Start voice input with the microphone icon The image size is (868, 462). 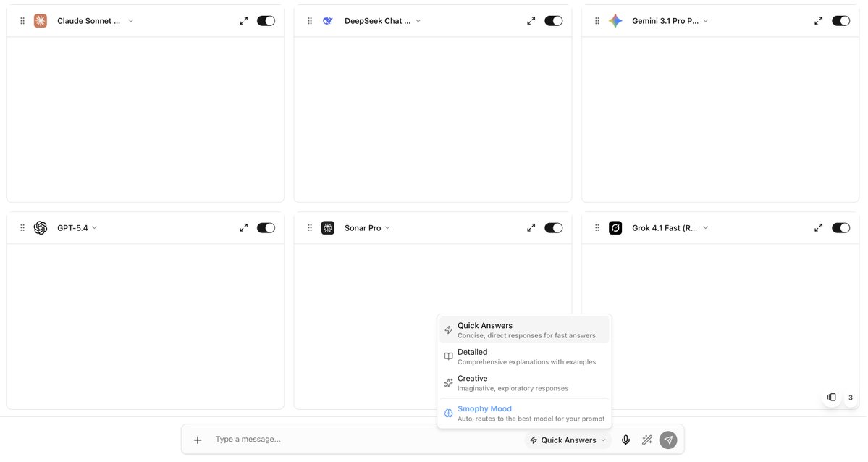625,440
